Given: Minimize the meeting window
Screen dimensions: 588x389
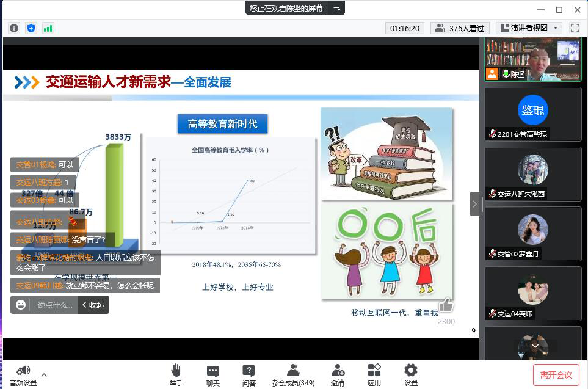Looking at the screenshot, I should pos(541,10).
